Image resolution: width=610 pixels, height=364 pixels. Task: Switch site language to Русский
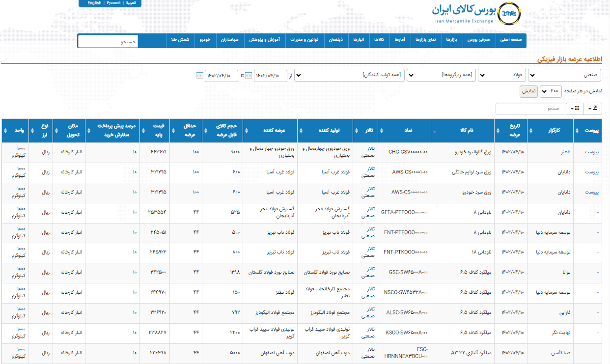tap(114, 3)
